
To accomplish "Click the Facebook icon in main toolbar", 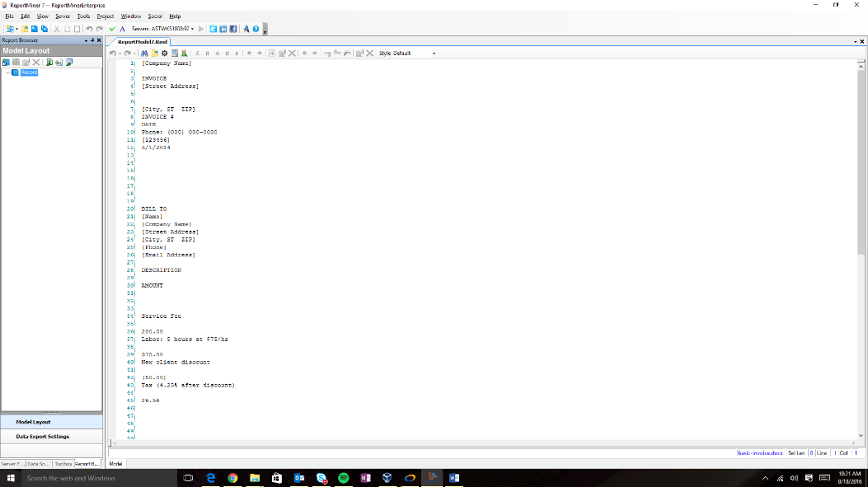I will pos(233,29).
